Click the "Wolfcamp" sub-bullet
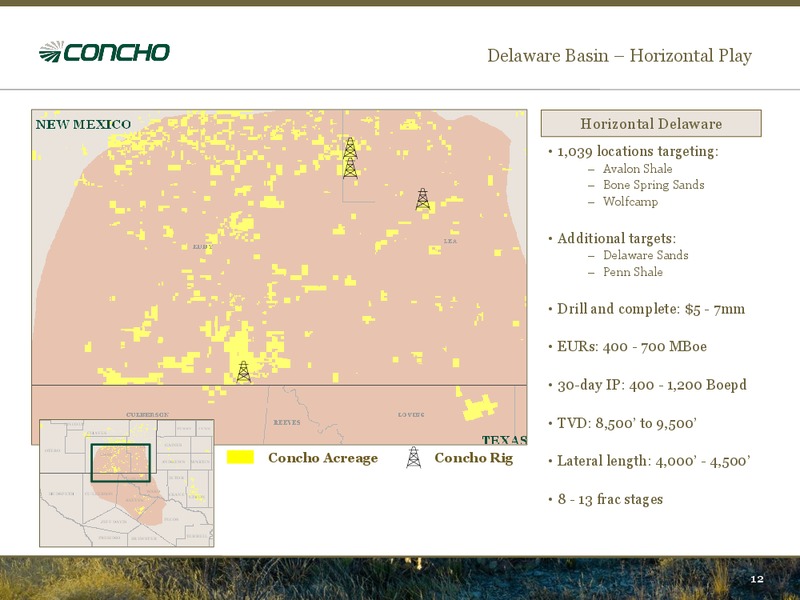 (x=630, y=202)
